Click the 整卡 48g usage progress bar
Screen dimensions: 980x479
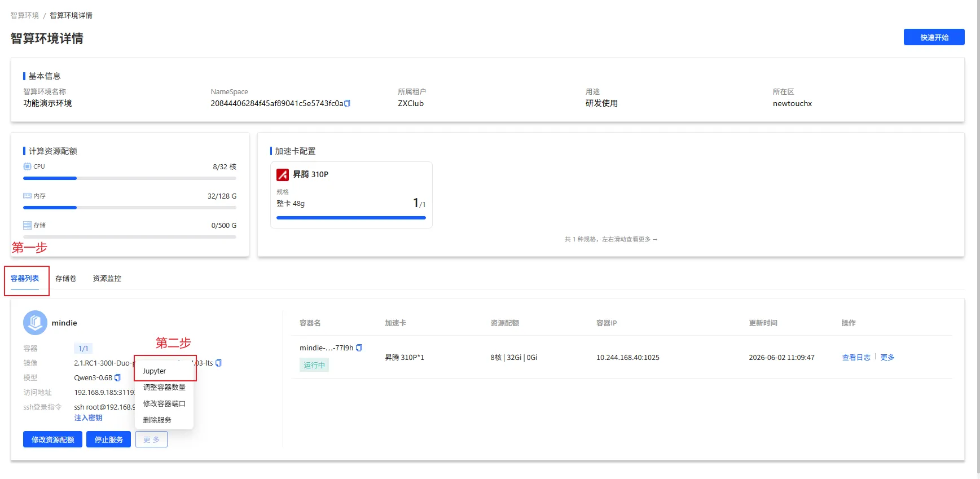click(x=351, y=218)
